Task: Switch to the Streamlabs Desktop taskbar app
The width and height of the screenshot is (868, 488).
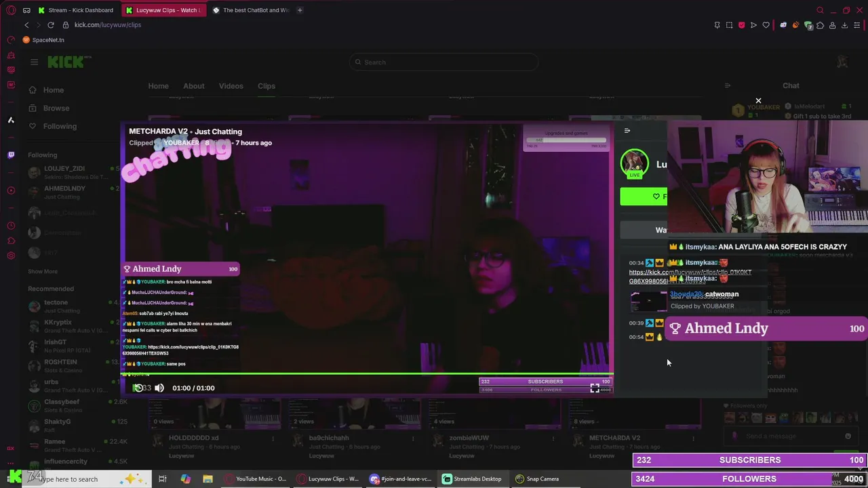Action: [472, 479]
